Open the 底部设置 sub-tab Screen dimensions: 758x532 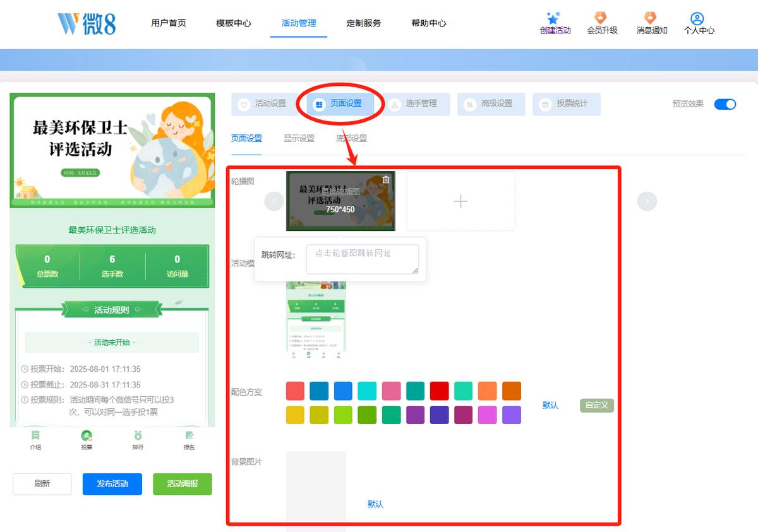351,139
